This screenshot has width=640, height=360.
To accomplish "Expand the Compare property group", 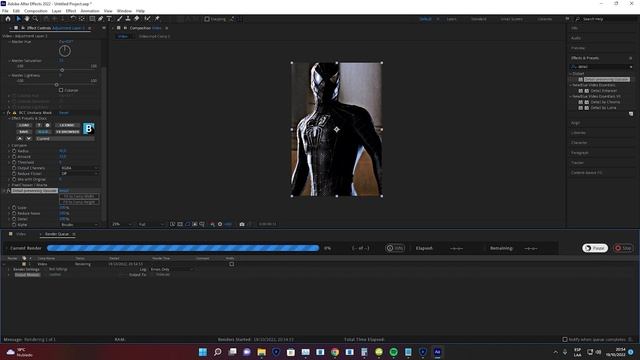I will [x=9, y=145].
